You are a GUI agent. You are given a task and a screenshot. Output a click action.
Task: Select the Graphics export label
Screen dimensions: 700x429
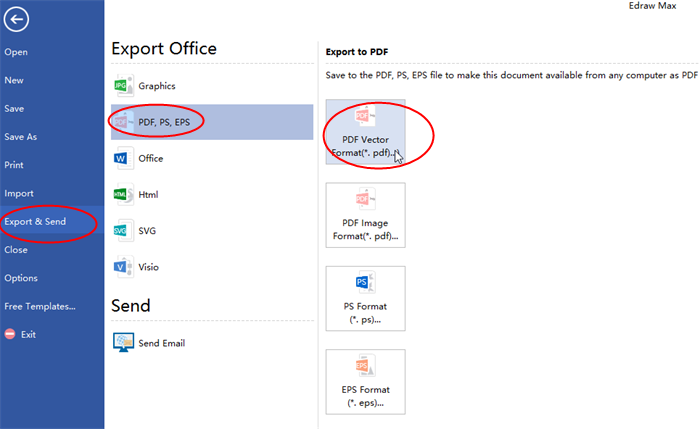pos(157,86)
